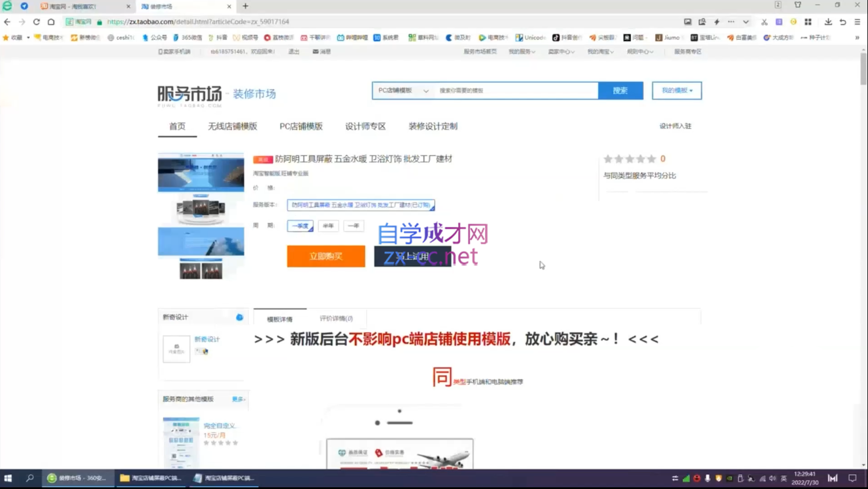This screenshot has height=489, width=868.
Task: Click the blue chat icon beside 新奇设计
Action: (x=240, y=317)
